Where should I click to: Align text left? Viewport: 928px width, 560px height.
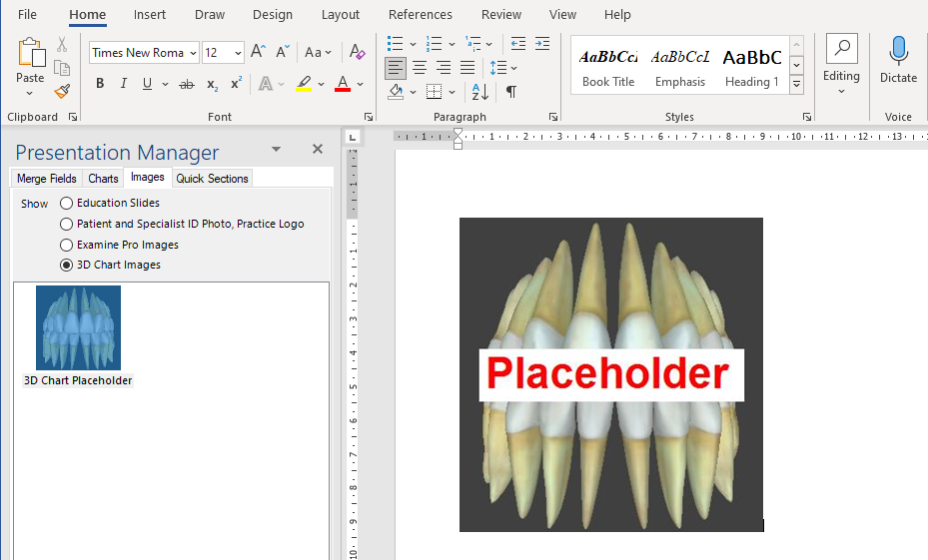click(x=396, y=68)
